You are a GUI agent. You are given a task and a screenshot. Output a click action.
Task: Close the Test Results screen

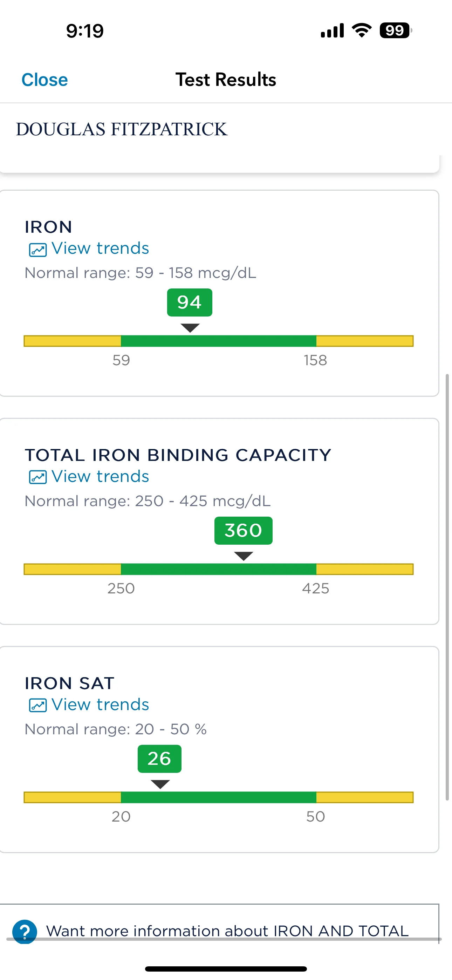pos(44,80)
